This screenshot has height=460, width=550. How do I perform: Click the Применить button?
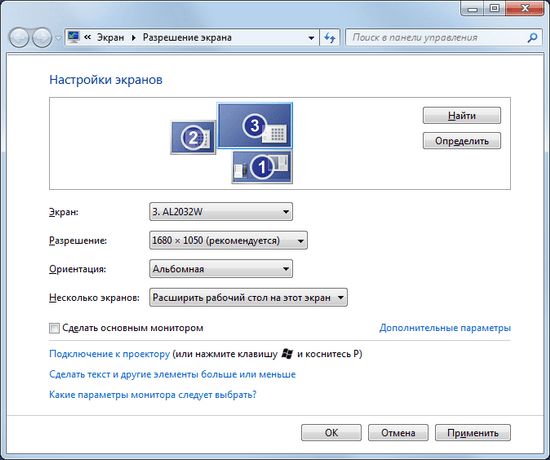473,433
